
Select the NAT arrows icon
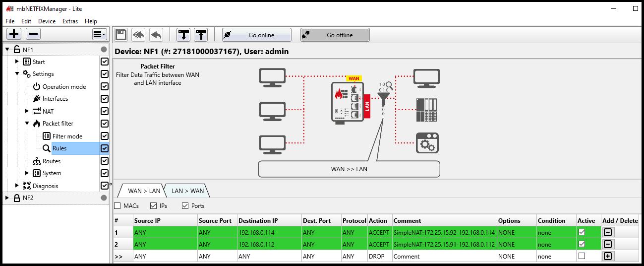coord(37,111)
